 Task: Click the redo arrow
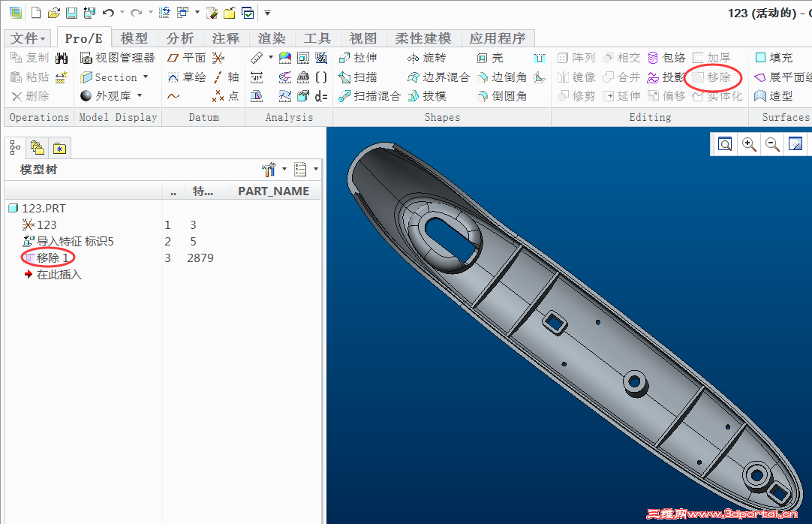(136, 13)
